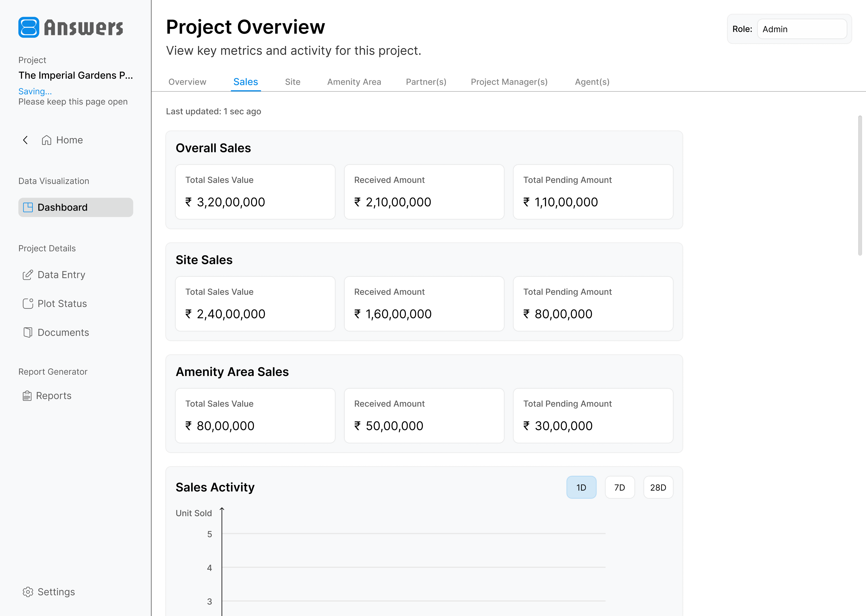Click Site Sales pending ₹ 80,00,000

(558, 314)
